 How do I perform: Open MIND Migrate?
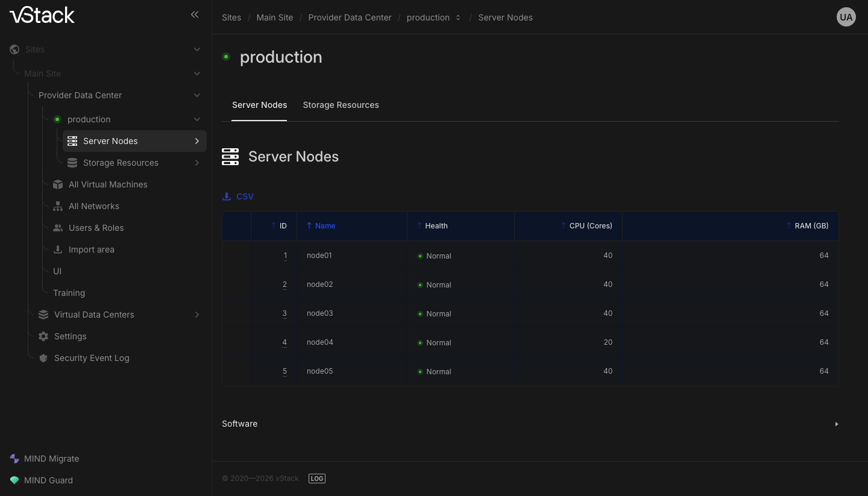pyautogui.click(x=51, y=459)
